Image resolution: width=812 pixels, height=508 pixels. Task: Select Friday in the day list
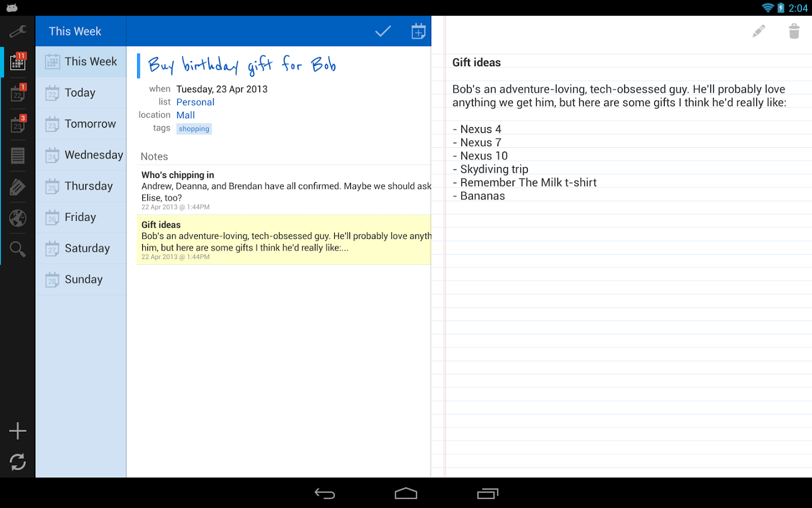pyautogui.click(x=81, y=217)
